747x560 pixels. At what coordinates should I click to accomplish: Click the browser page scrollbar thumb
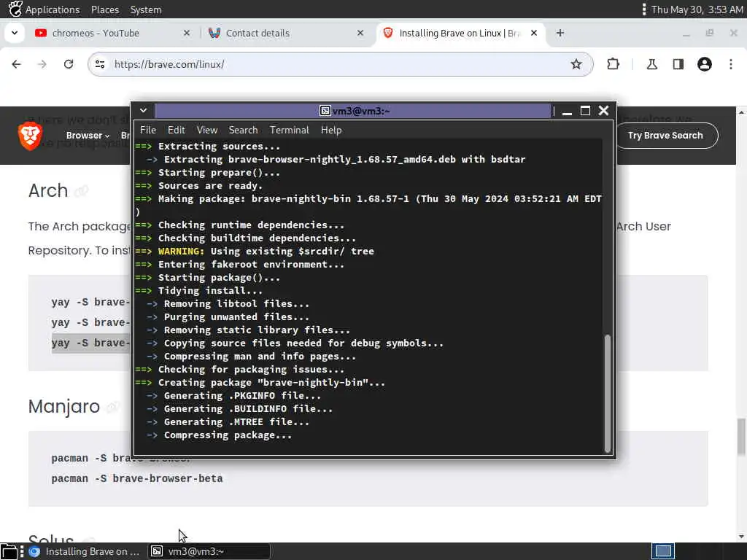[x=741, y=436]
